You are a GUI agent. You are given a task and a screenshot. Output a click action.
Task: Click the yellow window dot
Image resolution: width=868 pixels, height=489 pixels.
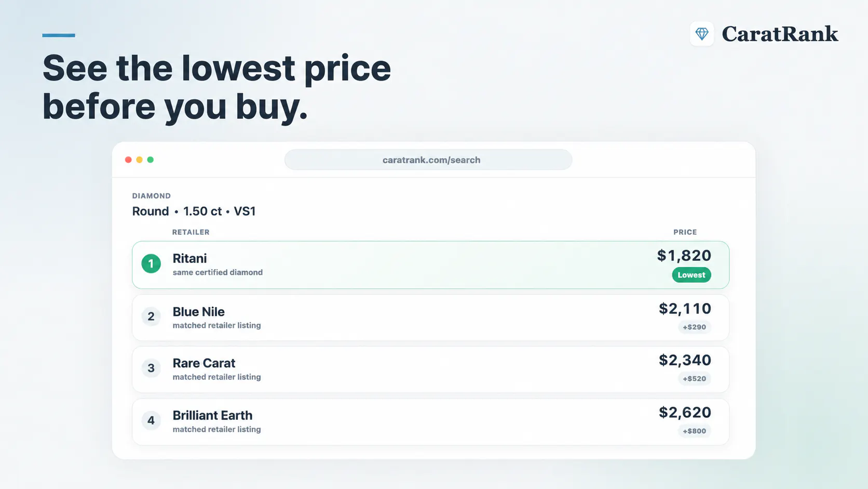coord(139,160)
